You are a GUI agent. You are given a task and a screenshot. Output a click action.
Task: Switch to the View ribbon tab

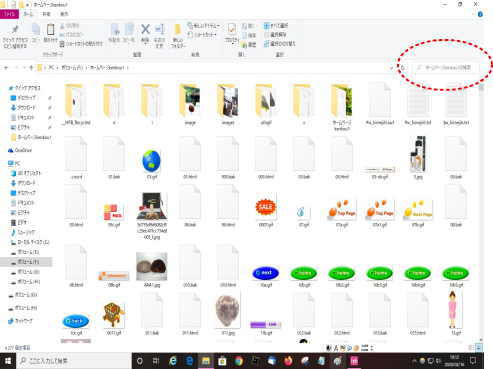[x=64, y=14]
